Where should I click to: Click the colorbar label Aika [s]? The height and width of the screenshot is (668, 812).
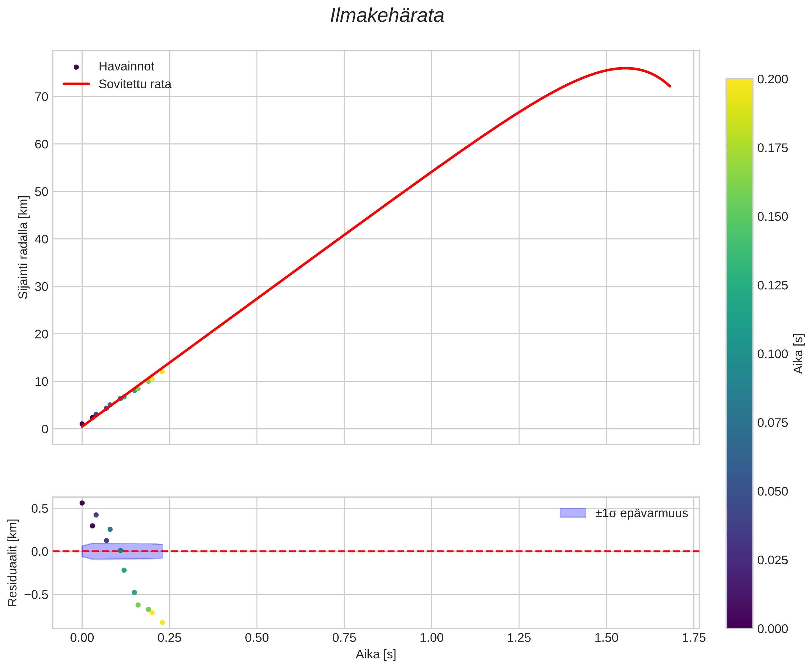(x=799, y=353)
